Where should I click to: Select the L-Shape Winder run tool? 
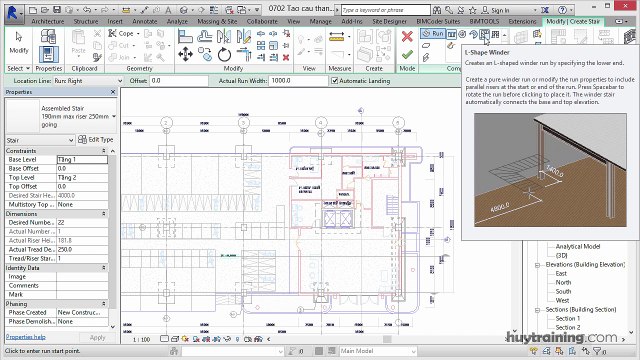point(484,34)
